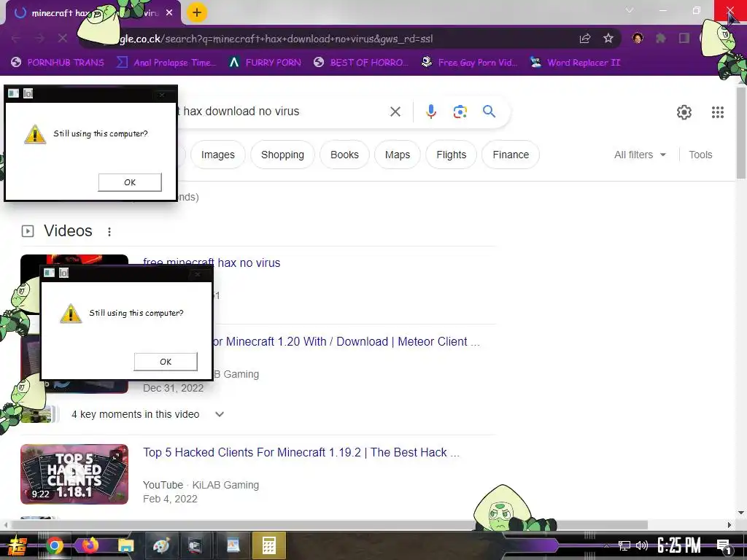
Task: Click the vertical page scrollbar
Action: pyautogui.click(x=741, y=133)
